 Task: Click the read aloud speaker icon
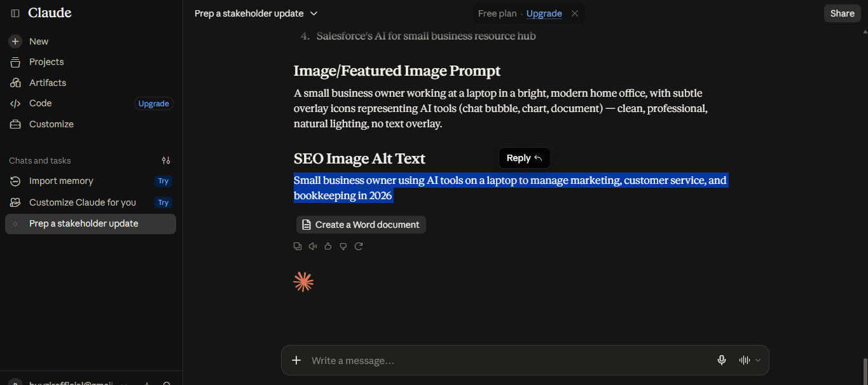coord(313,246)
